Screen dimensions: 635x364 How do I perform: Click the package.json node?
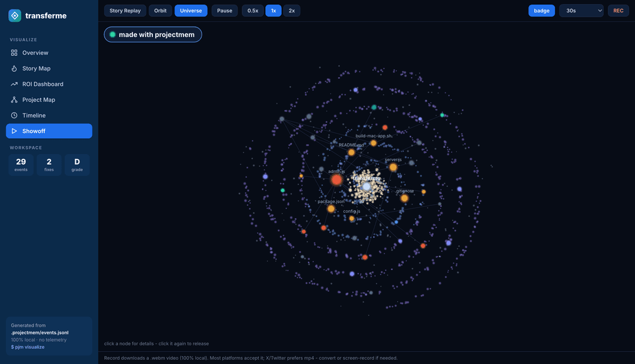(331, 209)
